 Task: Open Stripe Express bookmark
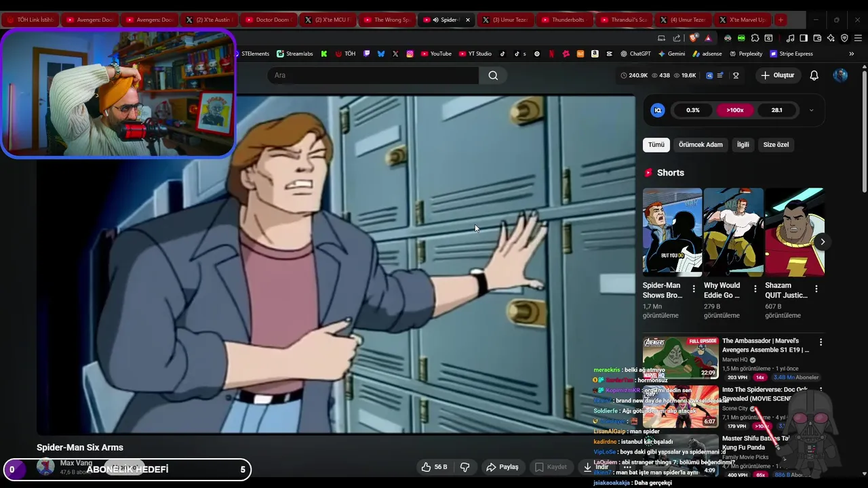point(791,54)
